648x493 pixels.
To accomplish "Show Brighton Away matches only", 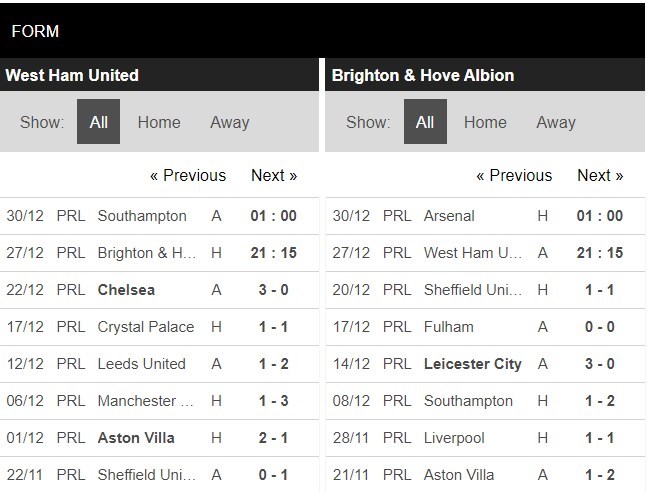I will pyautogui.click(x=555, y=122).
